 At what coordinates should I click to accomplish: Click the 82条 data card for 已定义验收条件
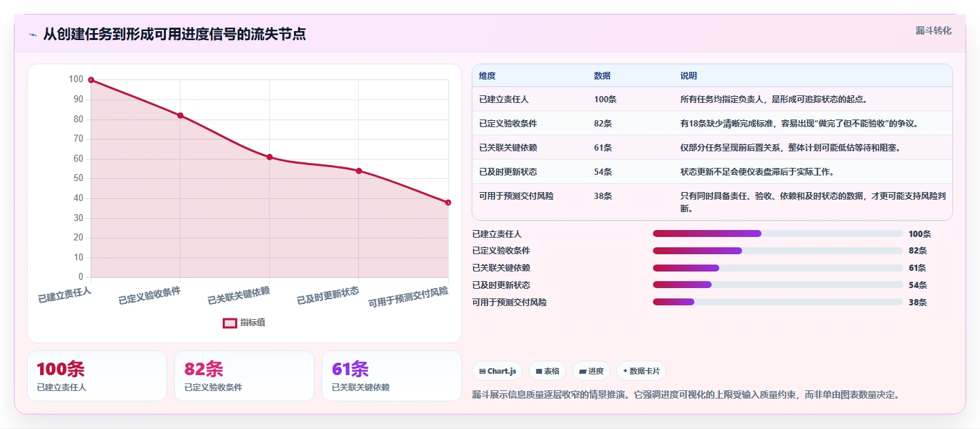click(245, 376)
